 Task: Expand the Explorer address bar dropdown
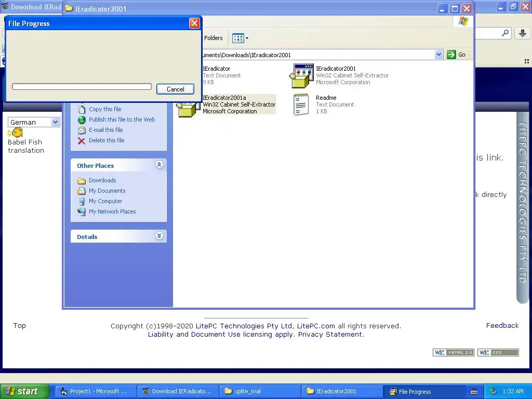tap(438, 55)
